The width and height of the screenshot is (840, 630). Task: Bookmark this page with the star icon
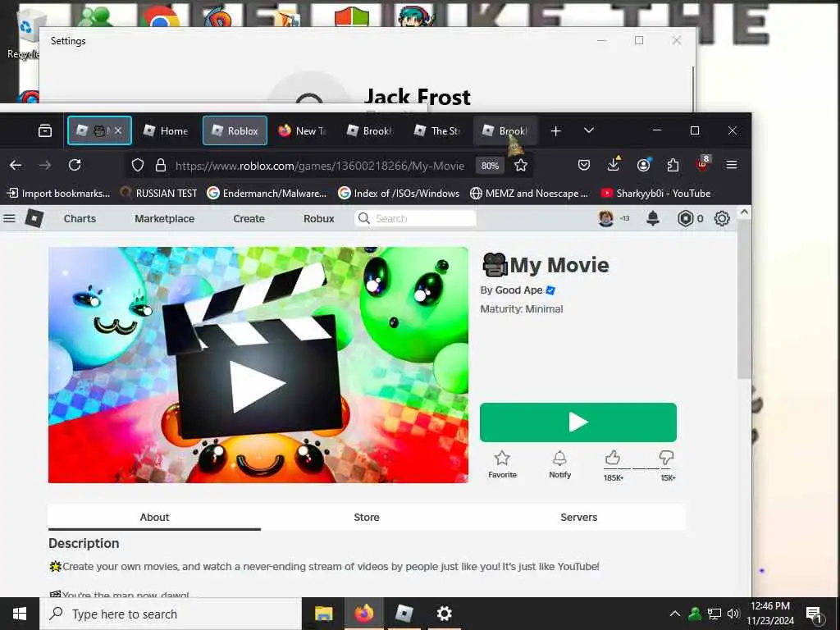click(x=521, y=166)
